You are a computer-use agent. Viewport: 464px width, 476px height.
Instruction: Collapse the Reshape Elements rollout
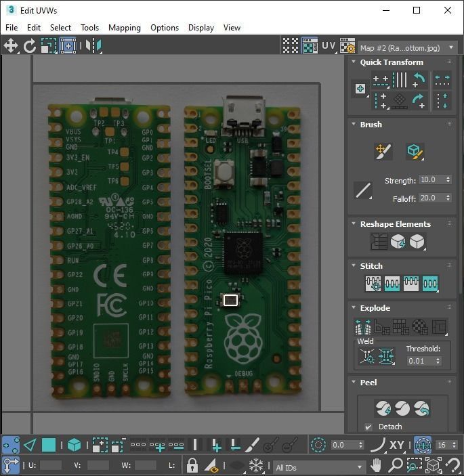click(354, 223)
